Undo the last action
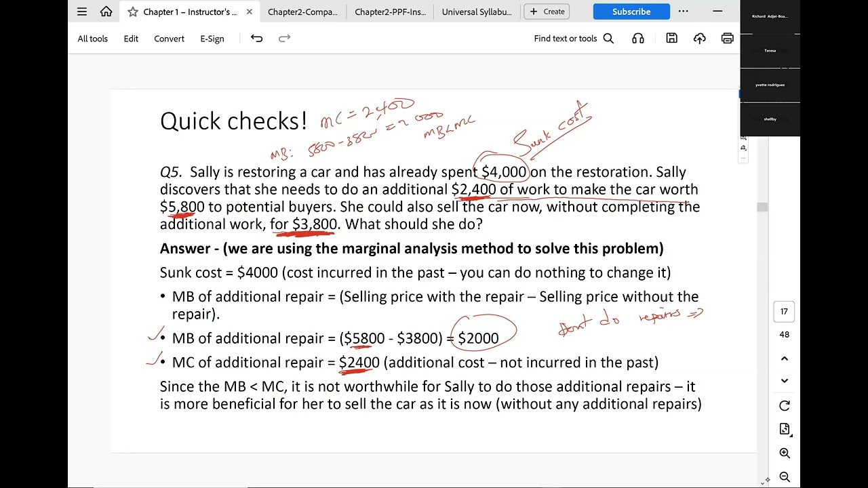Viewport: 868px width, 488px height. coord(256,39)
